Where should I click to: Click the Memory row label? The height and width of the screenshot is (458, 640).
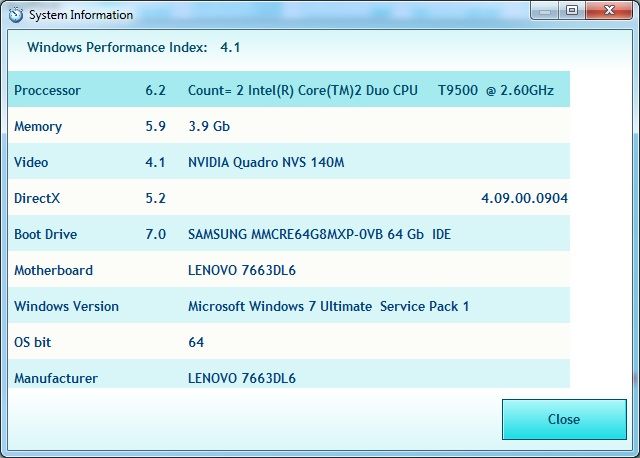point(38,126)
